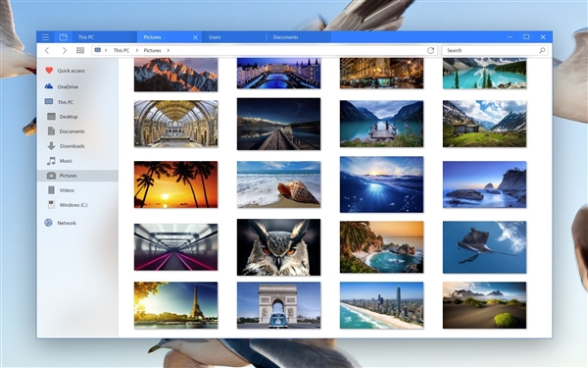This screenshot has width=588, height=368.
Task: Open Videos label in sidebar
Action: (67, 190)
